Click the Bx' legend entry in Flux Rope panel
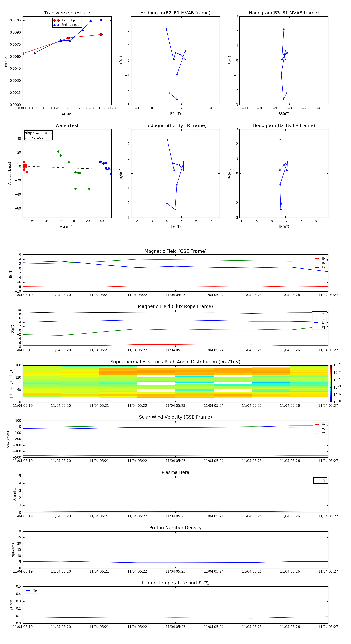Viewport: 351px width, 644px height. (320, 314)
